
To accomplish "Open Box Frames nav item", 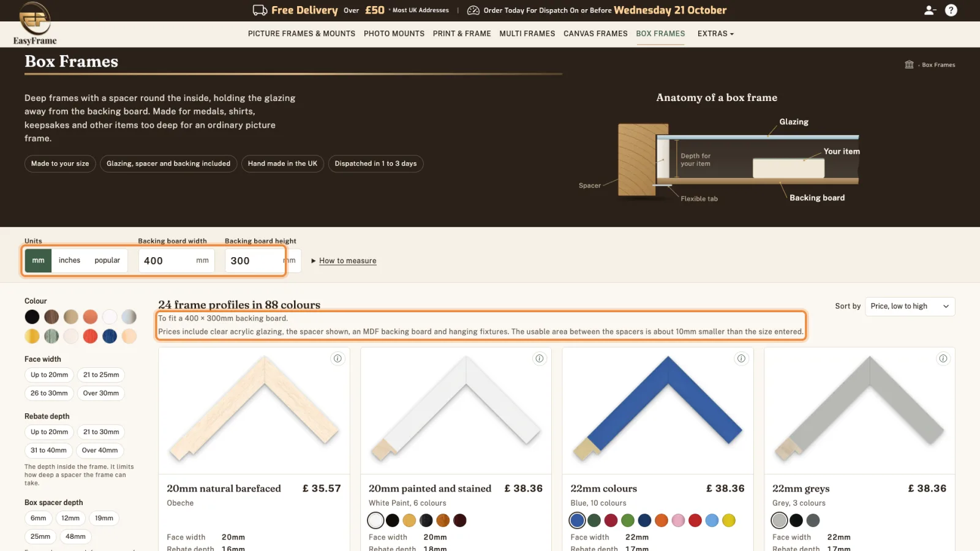I will (660, 34).
